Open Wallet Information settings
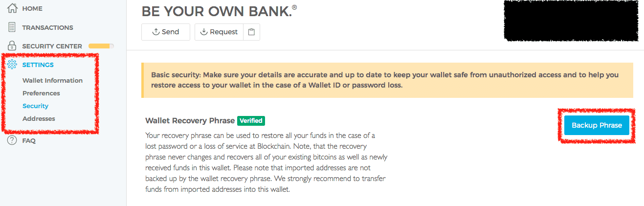This screenshot has width=644, height=206. pyautogui.click(x=52, y=80)
